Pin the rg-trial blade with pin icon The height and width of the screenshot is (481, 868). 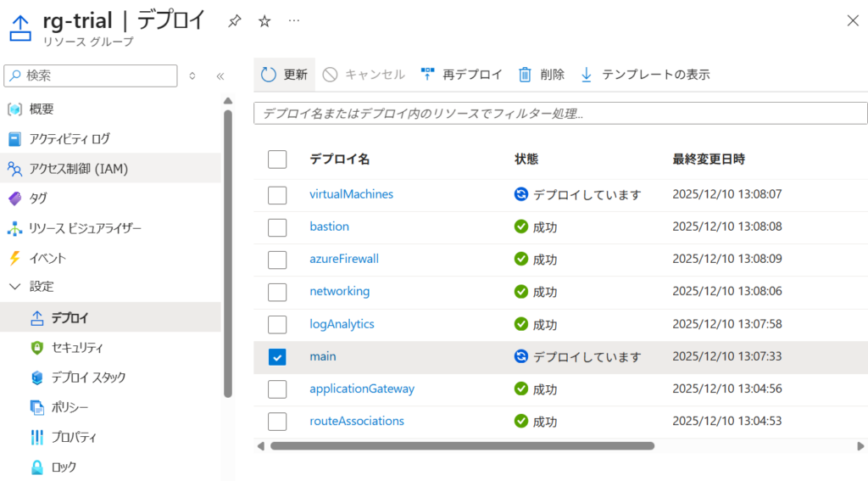pos(235,21)
